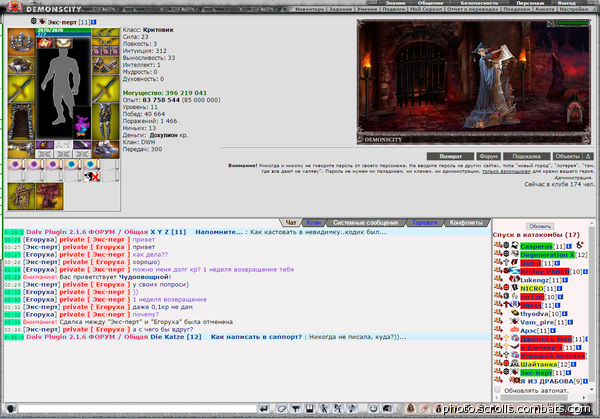Click the green health bar 2970/2970

coord(64,30)
